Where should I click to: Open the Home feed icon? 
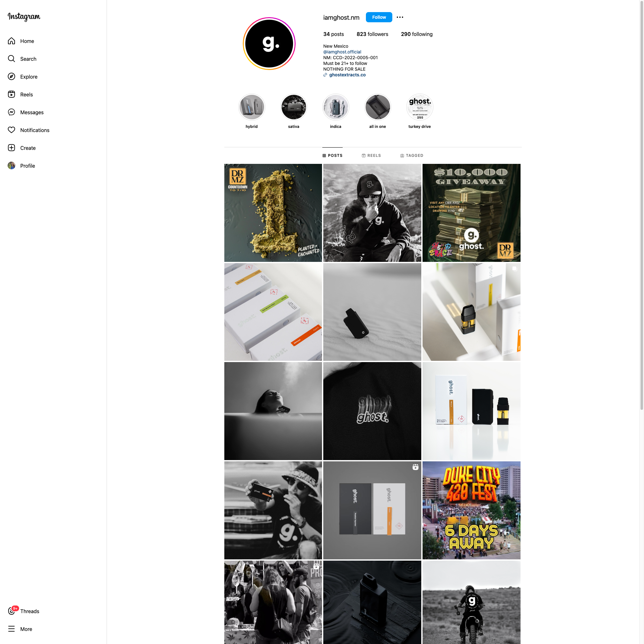click(x=11, y=41)
